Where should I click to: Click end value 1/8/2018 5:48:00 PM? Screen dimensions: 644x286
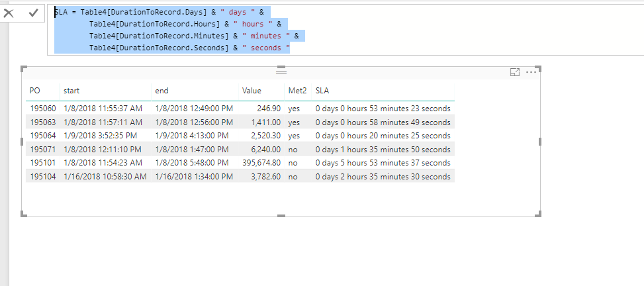(192, 163)
